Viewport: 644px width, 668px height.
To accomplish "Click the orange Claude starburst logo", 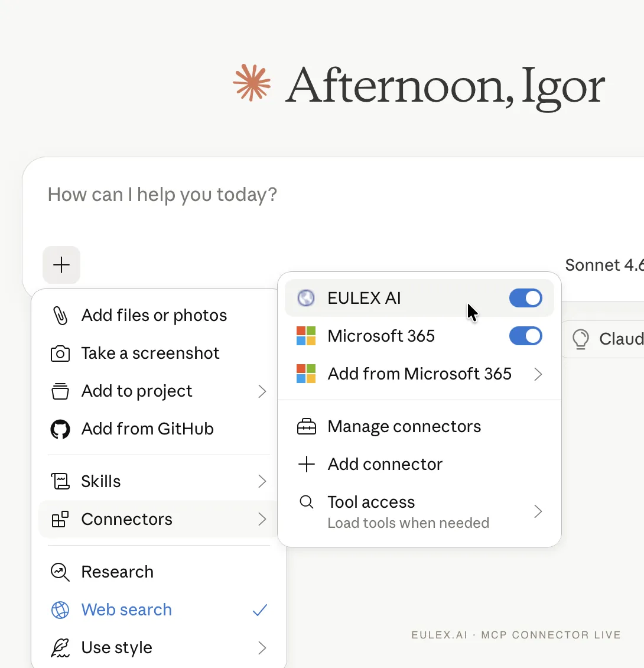I will (x=252, y=83).
